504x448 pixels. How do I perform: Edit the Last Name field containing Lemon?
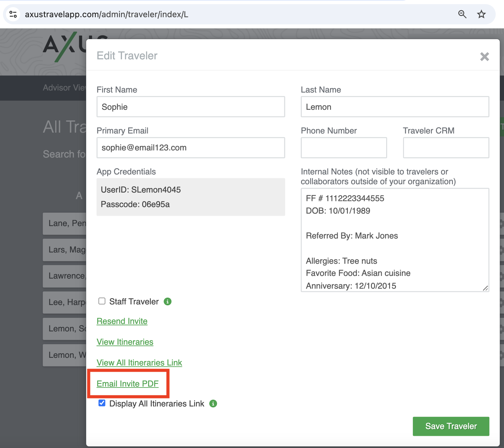point(395,107)
